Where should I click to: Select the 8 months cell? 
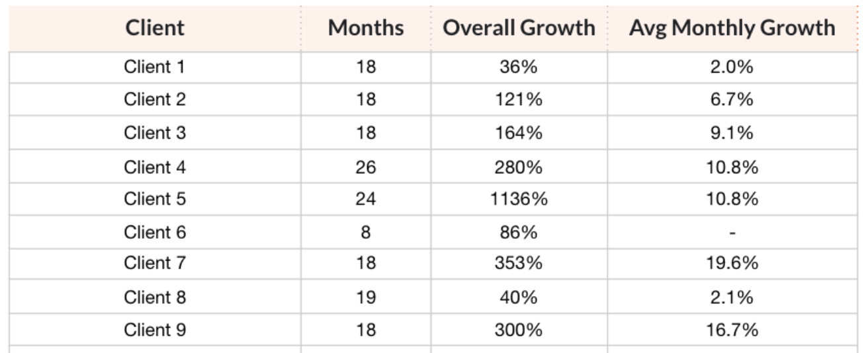(366, 233)
